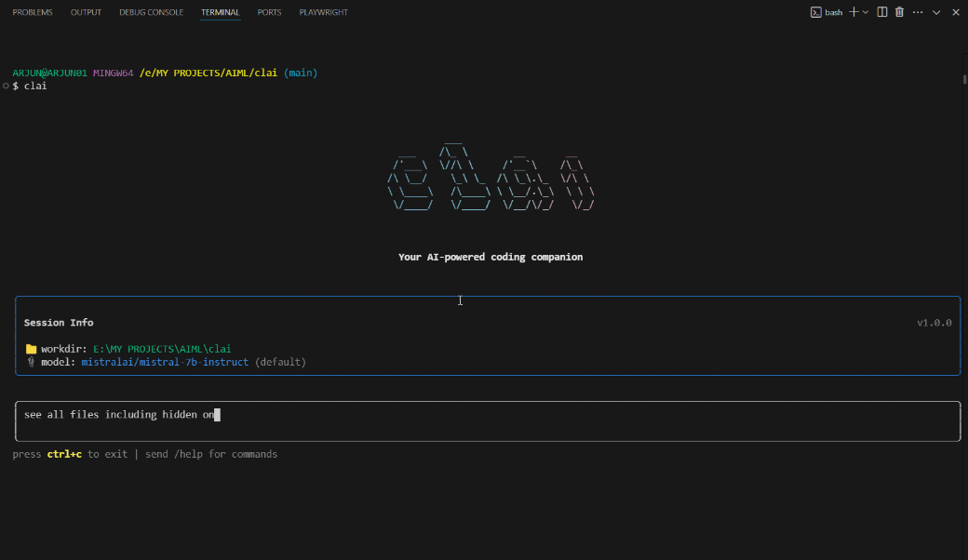Viewport: 968px width, 560px height.
Task: Click the bash terminal shell icon
Action: pyautogui.click(x=815, y=12)
